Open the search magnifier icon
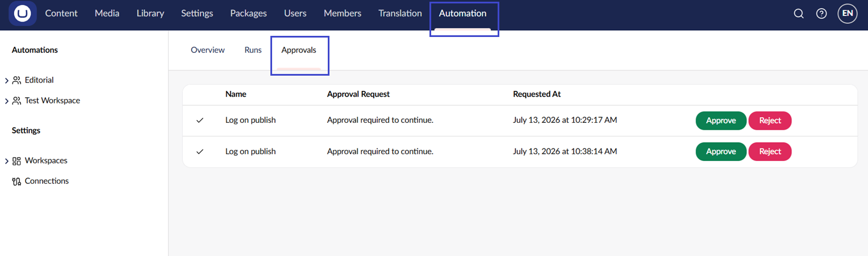Image resolution: width=868 pixels, height=256 pixels. (799, 14)
